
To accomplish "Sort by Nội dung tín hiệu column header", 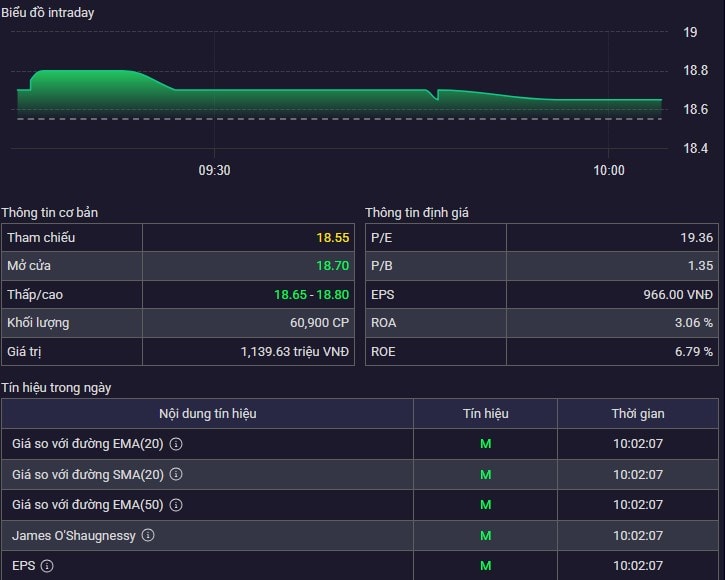I will pos(207,414).
